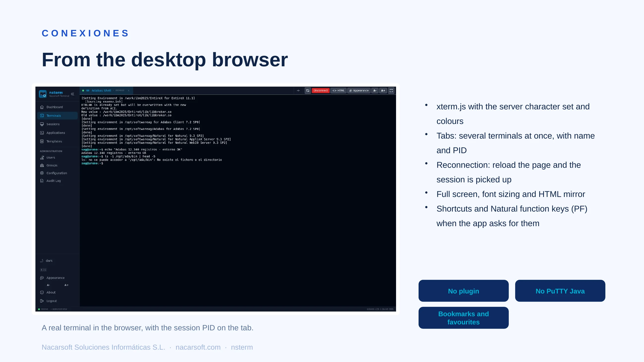644x362 pixels.
Task: Open the Appearance dropdown in the toolbar
Action: click(x=359, y=91)
